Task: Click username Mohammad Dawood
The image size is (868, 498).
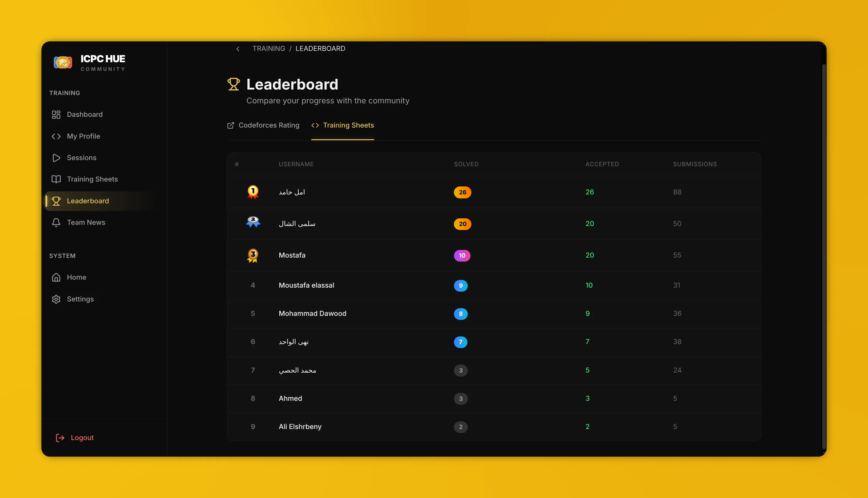Action: pos(312,313)
